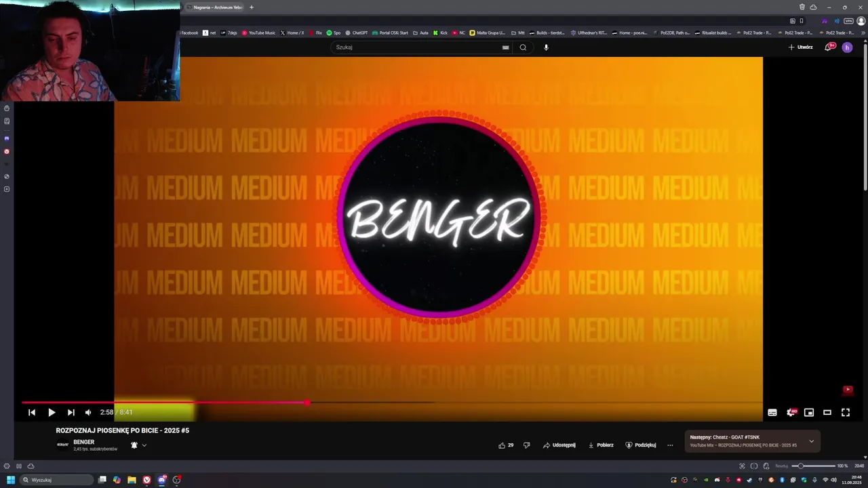Toggle the channel notification bell
This screenshot has width=868, height=488.
click(134, 445)
